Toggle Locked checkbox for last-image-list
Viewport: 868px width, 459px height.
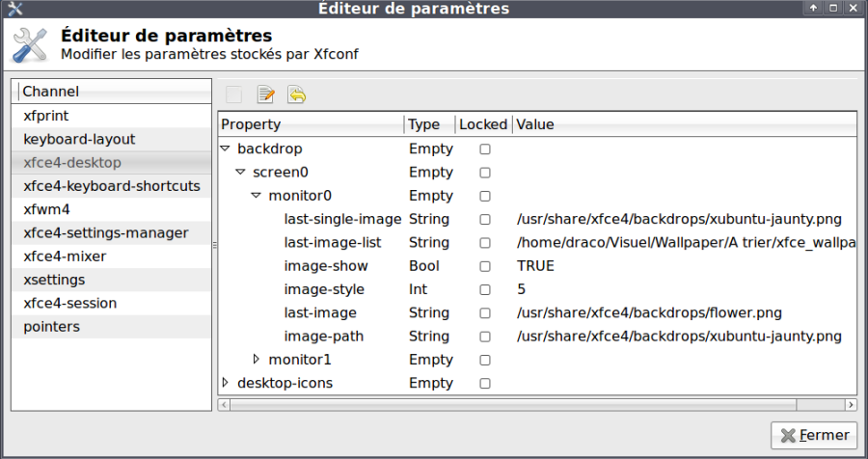485,243
